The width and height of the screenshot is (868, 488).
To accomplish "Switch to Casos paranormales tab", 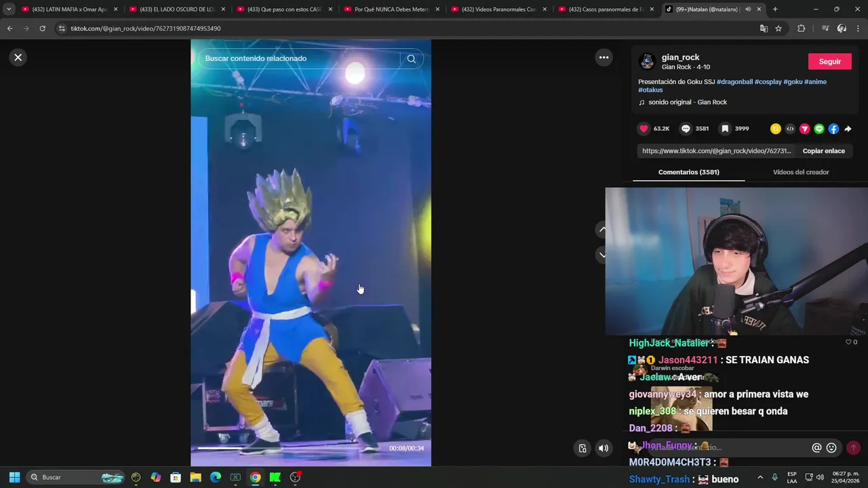I will pos(606,9).
